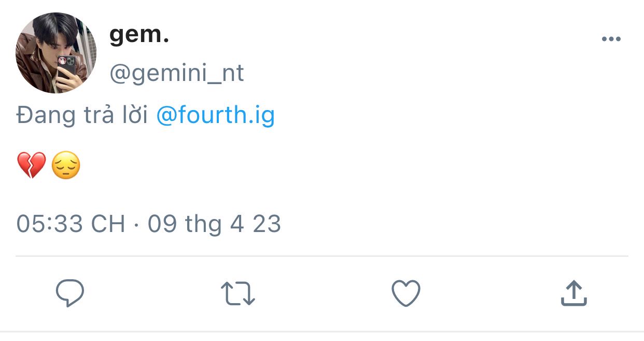Click the date 09 thg 4 23

point(214,224)
